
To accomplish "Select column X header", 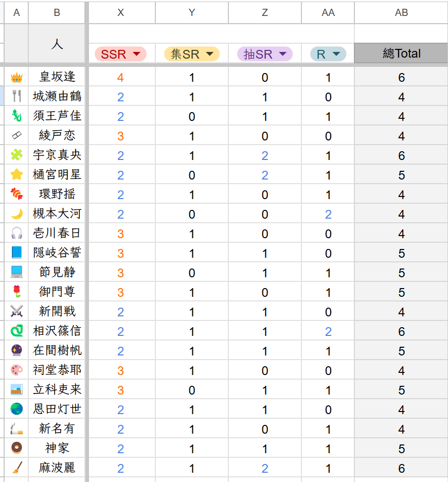I will tap(122, 13).
